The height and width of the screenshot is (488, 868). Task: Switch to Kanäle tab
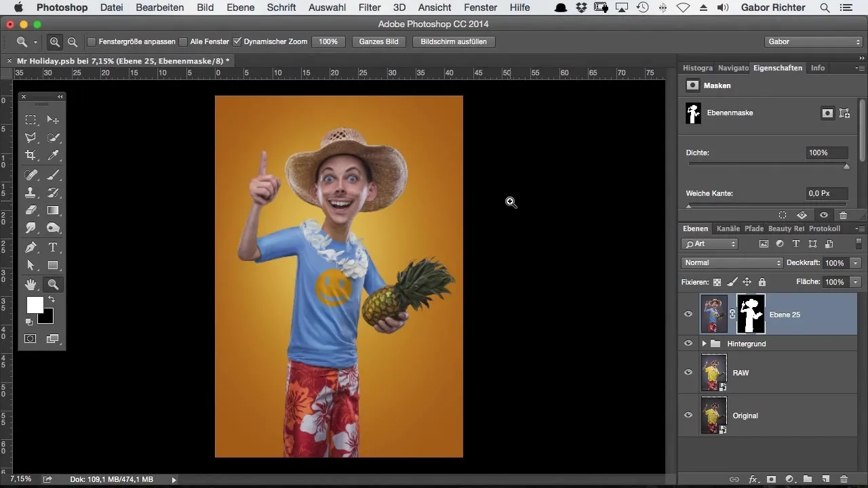(x=728, y=229)
